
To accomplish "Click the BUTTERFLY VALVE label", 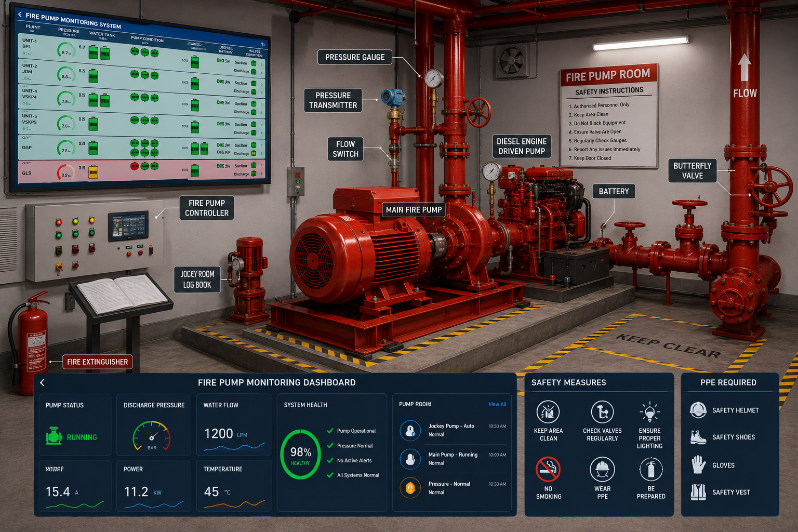I will tap(693, 170).
